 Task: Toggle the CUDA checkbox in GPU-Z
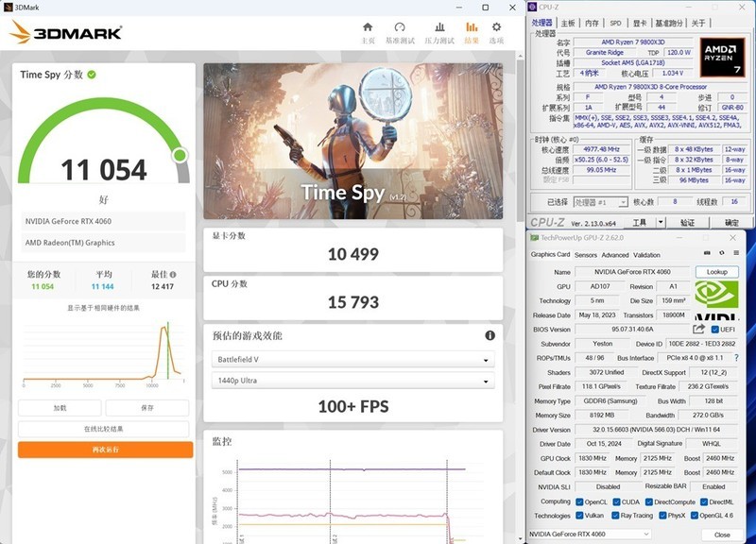[615, 501]
